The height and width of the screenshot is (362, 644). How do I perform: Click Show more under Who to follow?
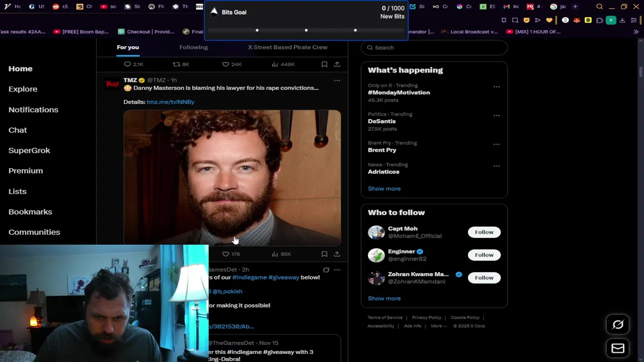coord(384,298)
